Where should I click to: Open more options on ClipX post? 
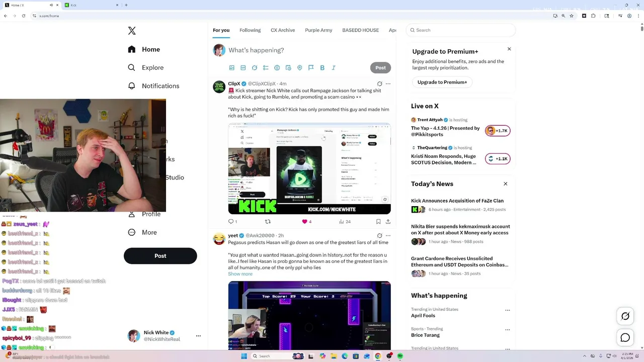tap(388, 84)
